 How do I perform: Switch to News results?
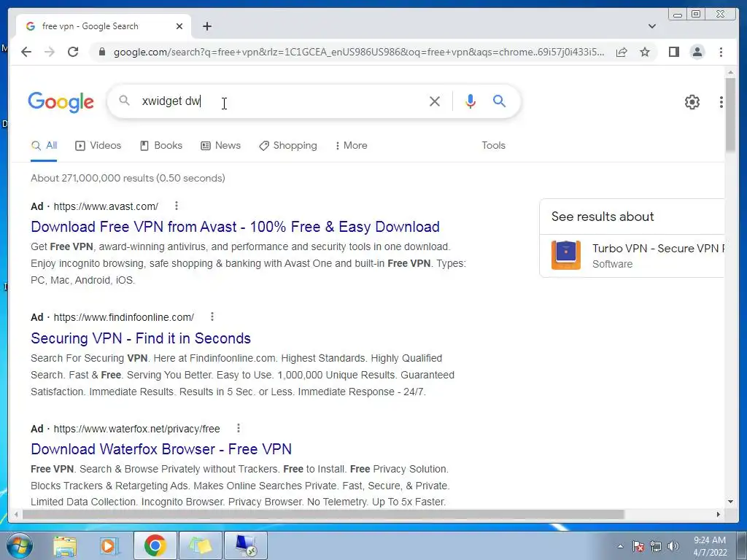(220, 145)
